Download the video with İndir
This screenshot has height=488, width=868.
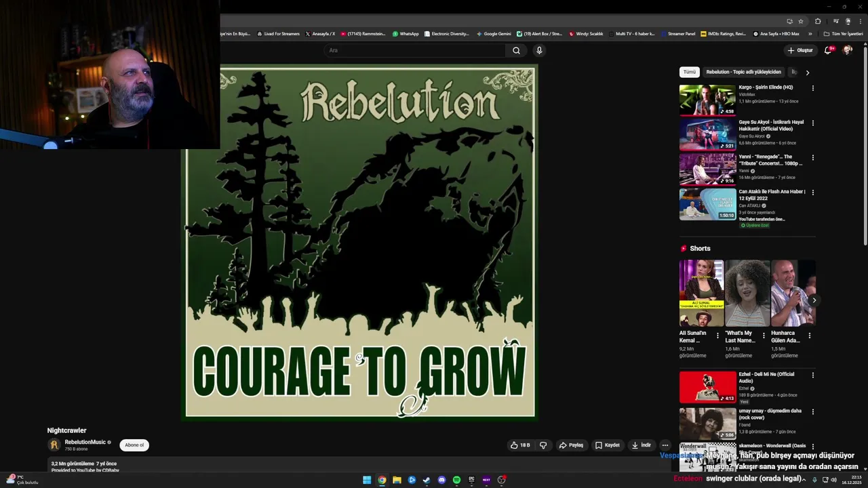pyautogui.click(x=642, y=445)
